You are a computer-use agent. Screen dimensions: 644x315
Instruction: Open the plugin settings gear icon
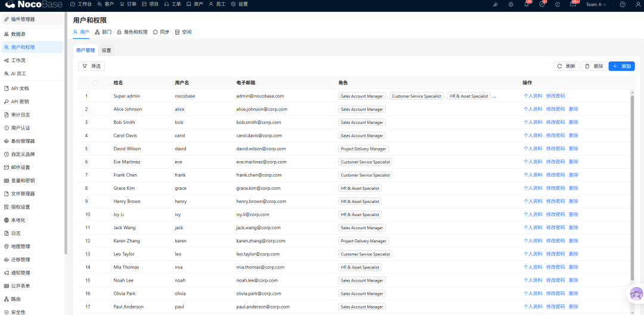coord(511,5)
